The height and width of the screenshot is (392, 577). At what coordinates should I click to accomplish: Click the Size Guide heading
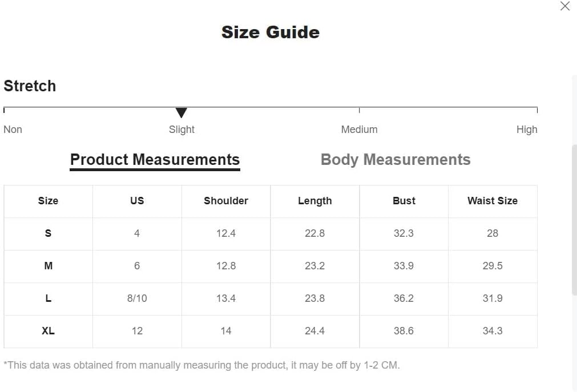(x=270, y=33)
